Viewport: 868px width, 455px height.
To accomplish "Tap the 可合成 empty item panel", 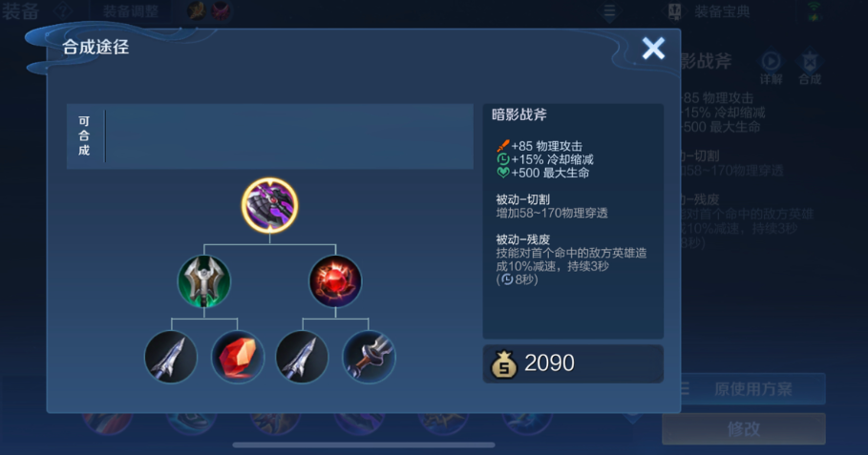I will pyautogui.click(x=269, y=136).
